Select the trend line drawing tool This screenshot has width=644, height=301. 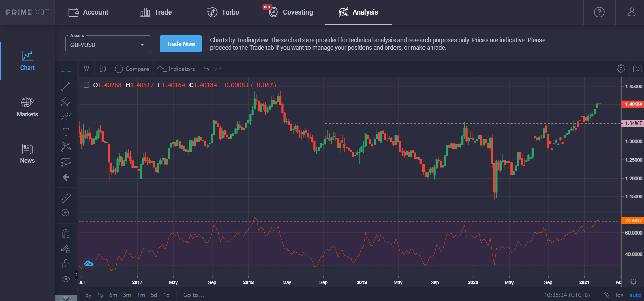(66, 86)
